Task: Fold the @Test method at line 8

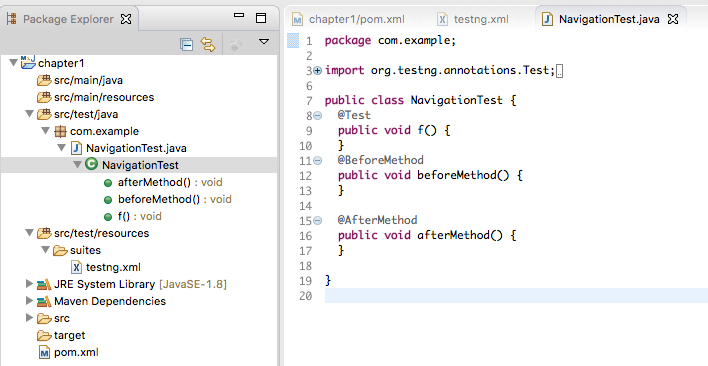Action: [x=317, y=116]
